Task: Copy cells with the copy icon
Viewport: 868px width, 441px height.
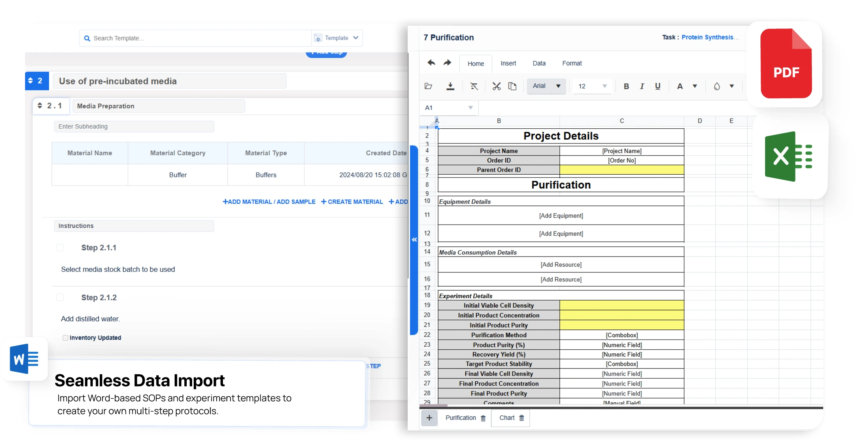Action: [513, 86]
